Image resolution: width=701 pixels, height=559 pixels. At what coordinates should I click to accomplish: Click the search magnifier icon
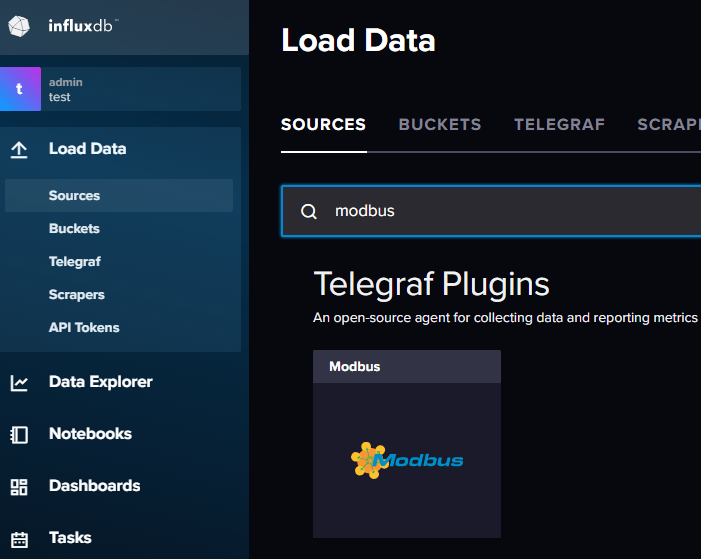[309, 211]
